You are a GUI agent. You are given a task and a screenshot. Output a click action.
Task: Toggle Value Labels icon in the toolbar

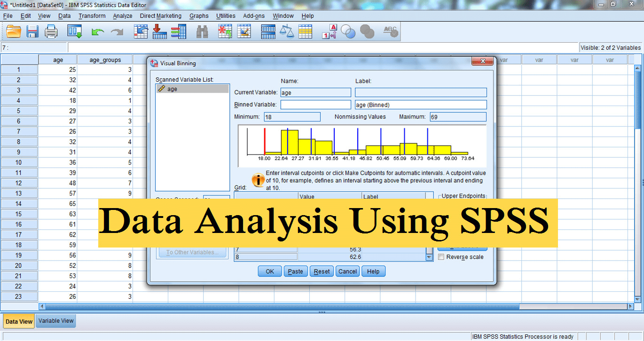[x=330, y=31]
